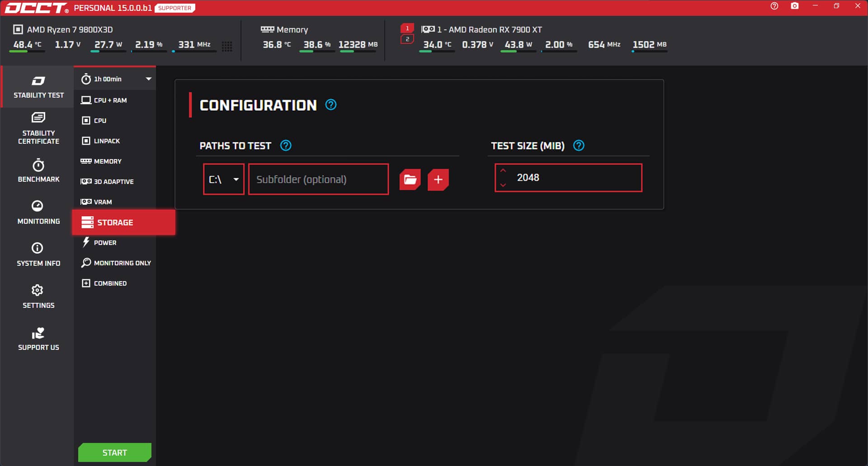868x466 pixels.
Task: Click the Subfolder optional input field
Action: tap(318, 179)
